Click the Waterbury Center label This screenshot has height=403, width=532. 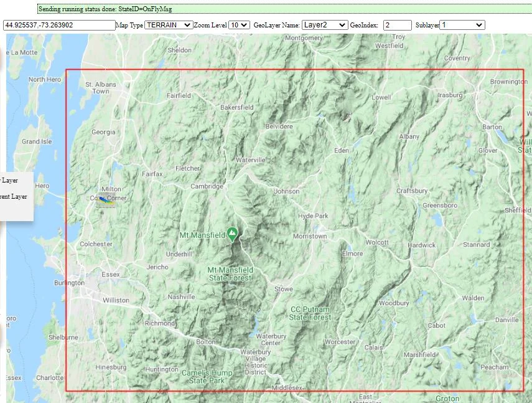tap(271, 339)
